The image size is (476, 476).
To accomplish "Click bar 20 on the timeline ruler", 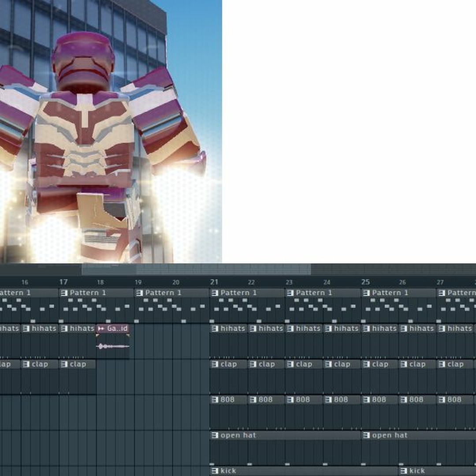I will [x=176, y=282].
